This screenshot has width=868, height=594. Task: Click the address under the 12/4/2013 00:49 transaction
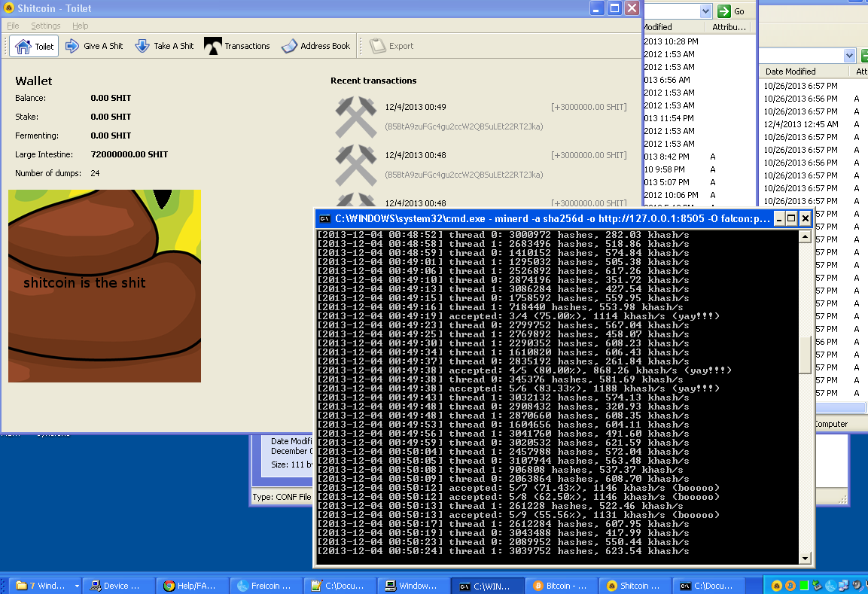(x=464, y=126)
